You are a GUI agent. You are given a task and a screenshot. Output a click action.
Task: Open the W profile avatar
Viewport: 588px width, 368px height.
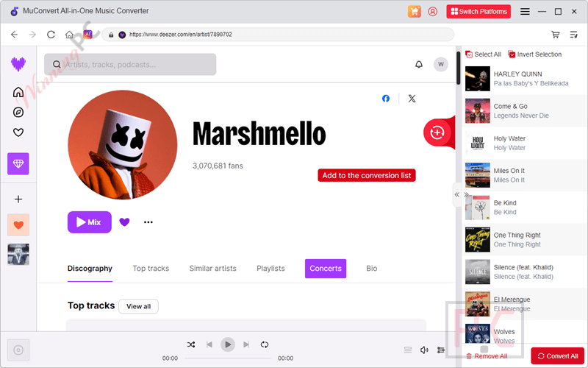(x=440, y=64)
